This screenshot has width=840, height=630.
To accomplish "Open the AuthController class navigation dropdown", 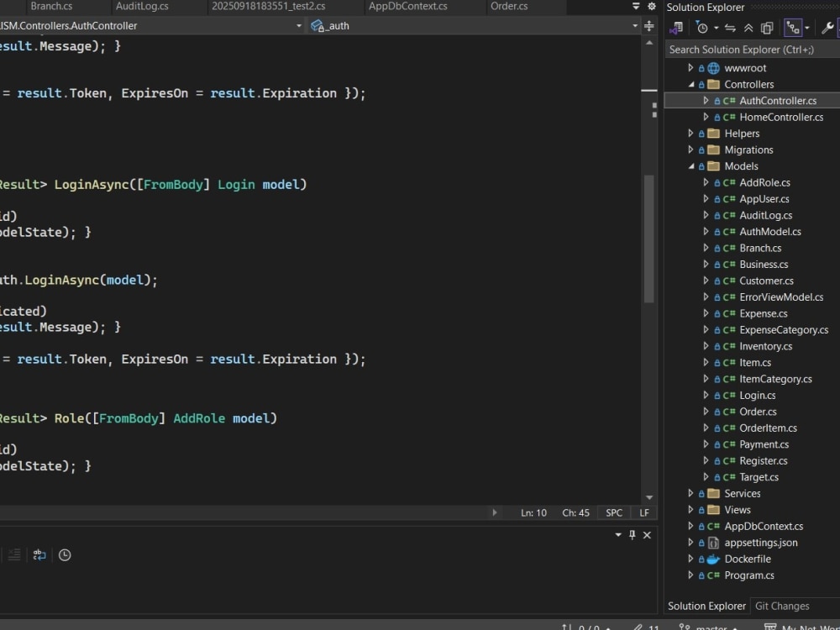I will tap(151, 26).
